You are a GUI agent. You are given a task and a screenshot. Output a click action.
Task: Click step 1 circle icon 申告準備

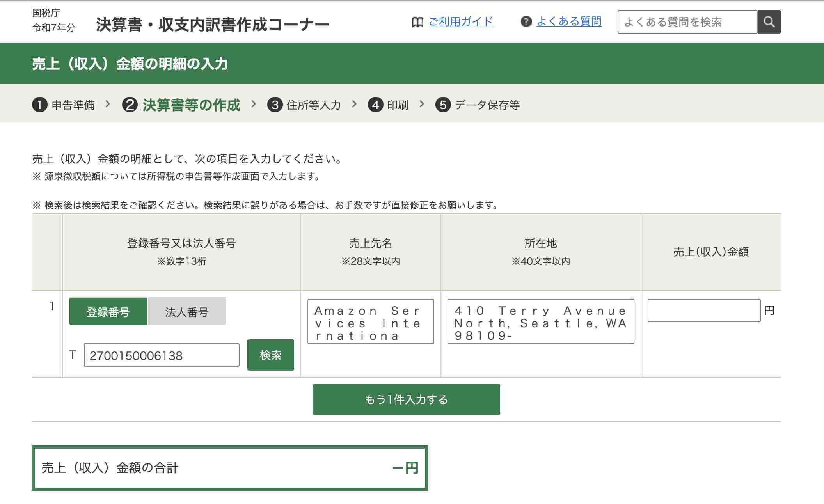[39, 105]
